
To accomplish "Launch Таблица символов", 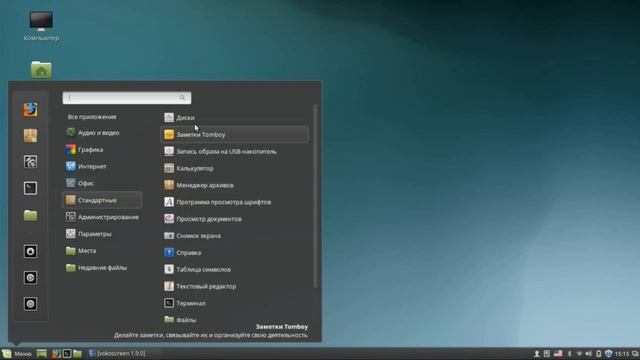I will (235, 269).
